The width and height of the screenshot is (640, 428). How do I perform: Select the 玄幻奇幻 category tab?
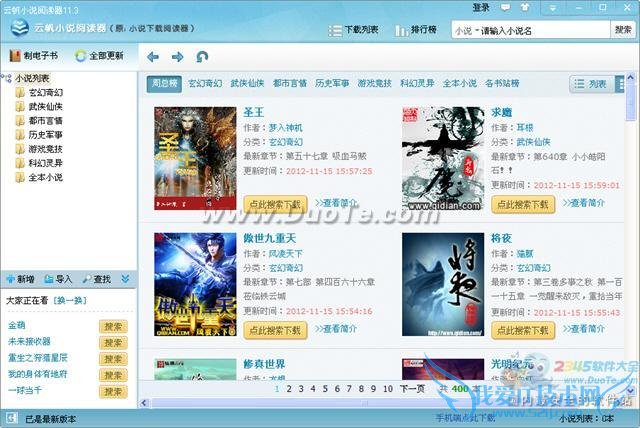pos(205,84)
